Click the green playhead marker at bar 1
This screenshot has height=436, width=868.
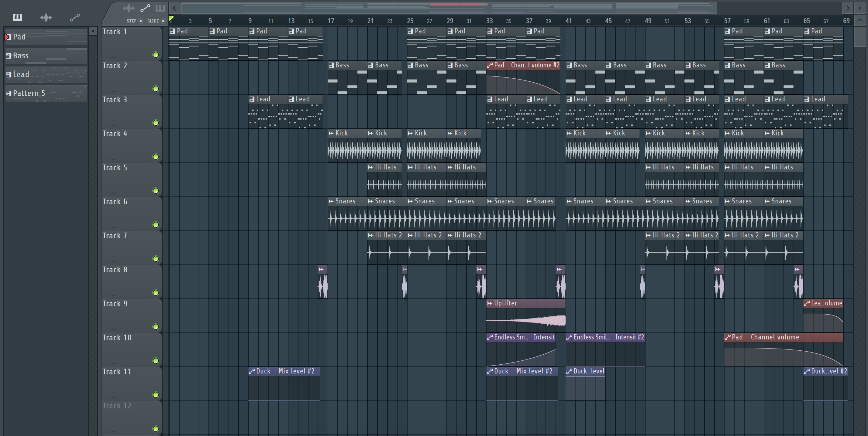click(x=171, y=19)
